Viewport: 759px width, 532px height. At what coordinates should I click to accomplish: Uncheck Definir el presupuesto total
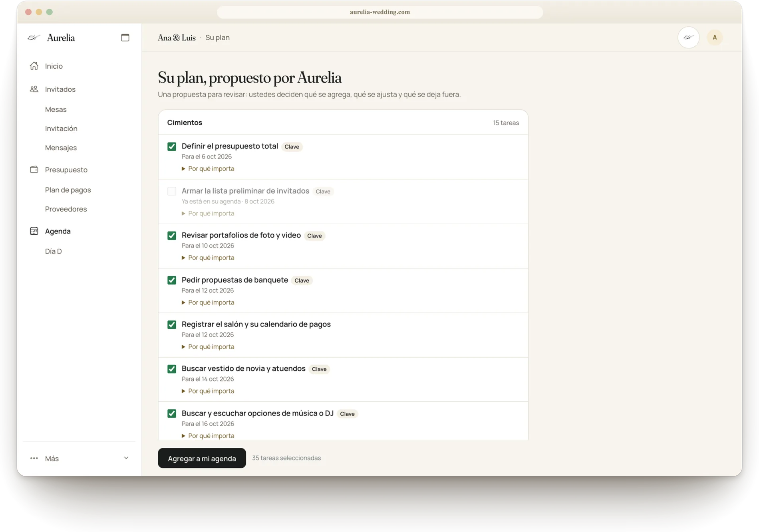172,146
